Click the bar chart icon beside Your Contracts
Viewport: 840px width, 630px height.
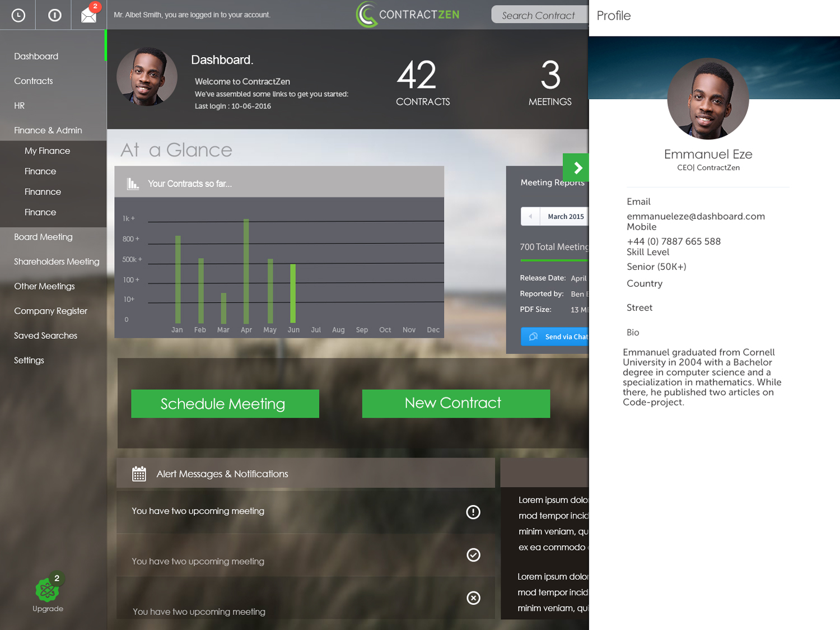(x=133, y=184)
